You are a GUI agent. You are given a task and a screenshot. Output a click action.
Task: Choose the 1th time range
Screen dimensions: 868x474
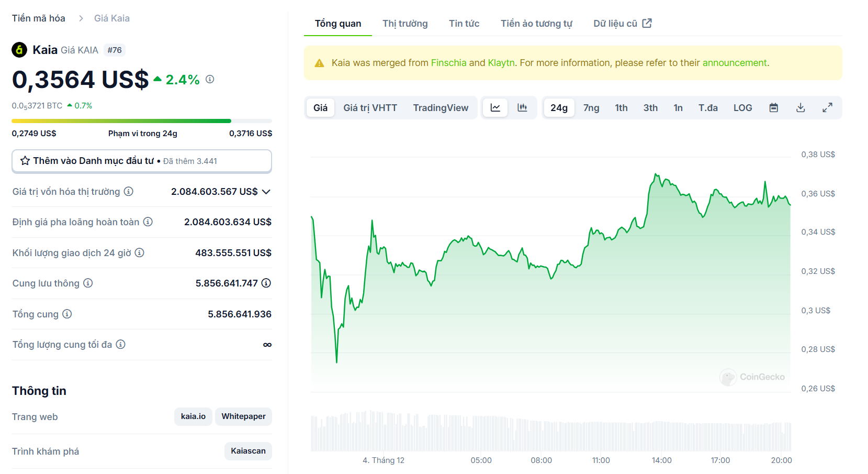tap(621, 108)
